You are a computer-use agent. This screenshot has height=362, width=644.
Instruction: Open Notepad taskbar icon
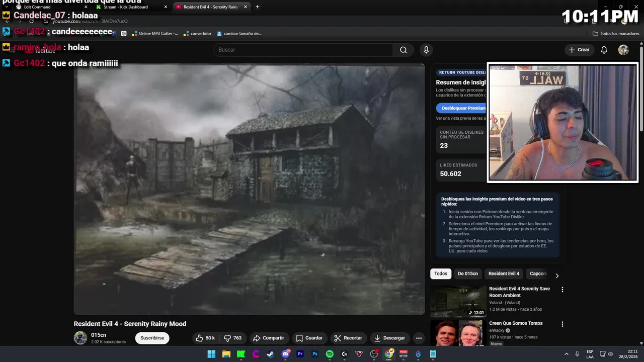point(433,354)
